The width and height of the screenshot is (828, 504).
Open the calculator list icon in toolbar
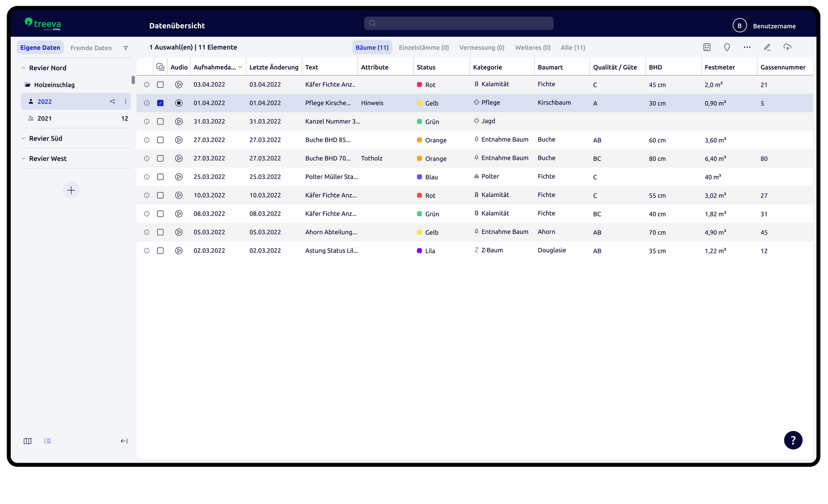(707, 48)
